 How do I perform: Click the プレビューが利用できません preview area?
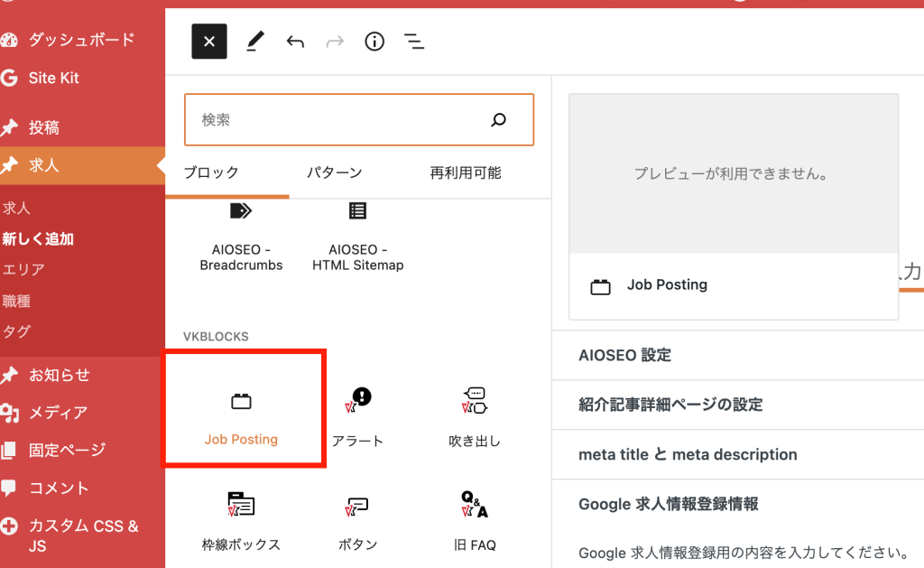(x=734, y=173)
